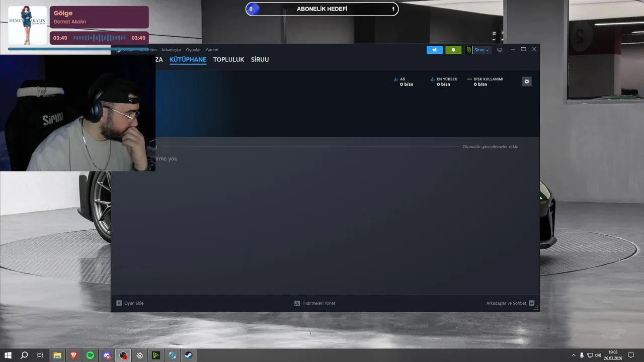Click the Oyun Ekle plus icon
This screenshot has height=362, width=644.
pos(119,303)
